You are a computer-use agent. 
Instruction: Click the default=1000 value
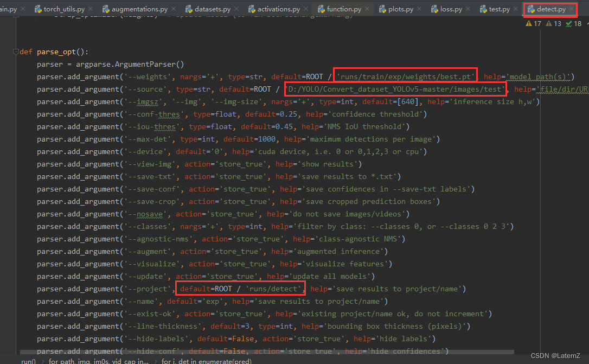pyautogui.click(x=249, y=139)
